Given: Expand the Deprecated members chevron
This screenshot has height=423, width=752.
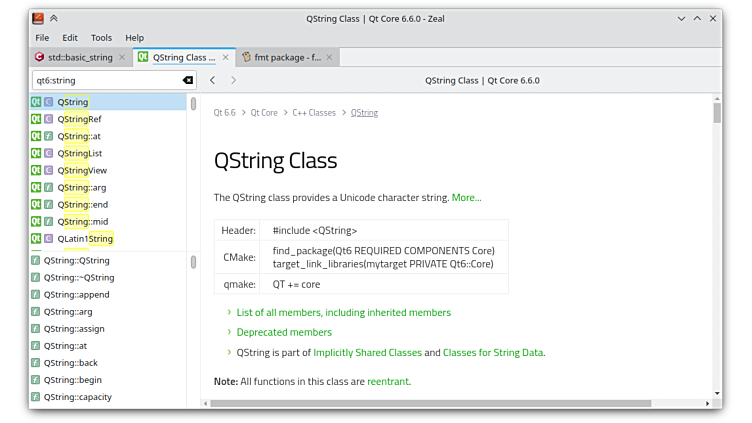Looking at the screenshot, I should [229, 332].
